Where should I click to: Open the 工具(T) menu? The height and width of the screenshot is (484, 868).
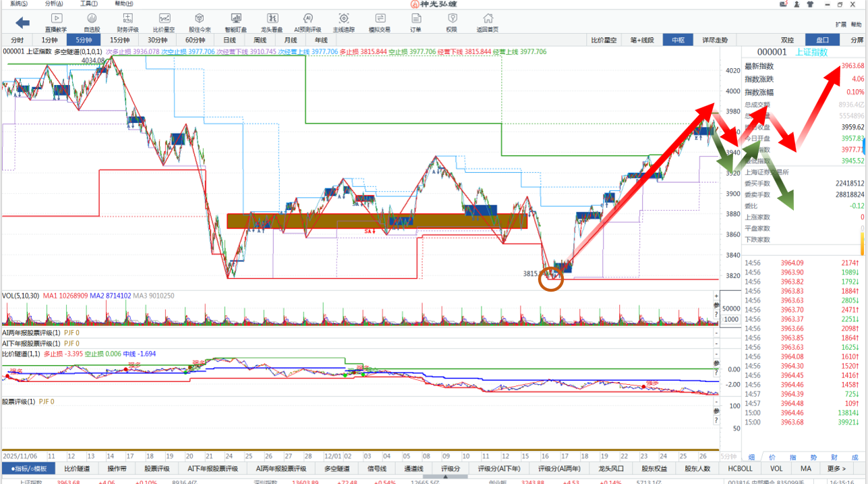point(88,3)
